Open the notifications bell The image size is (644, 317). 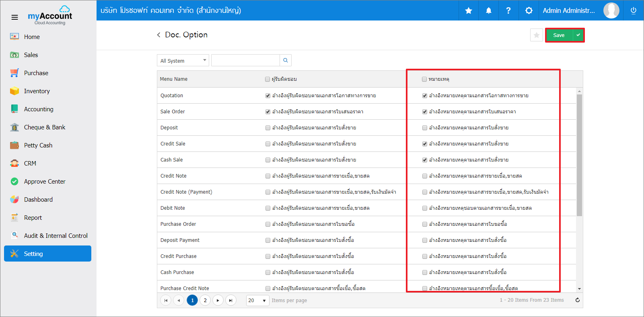click(489, 10)
